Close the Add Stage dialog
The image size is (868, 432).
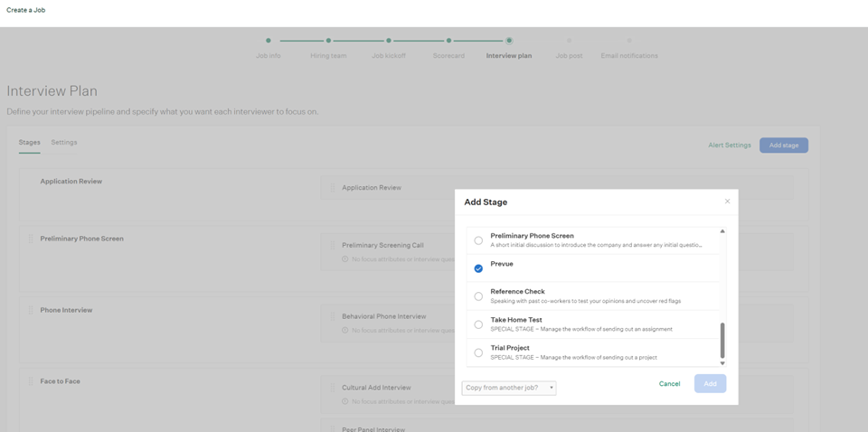coord(727,202)
